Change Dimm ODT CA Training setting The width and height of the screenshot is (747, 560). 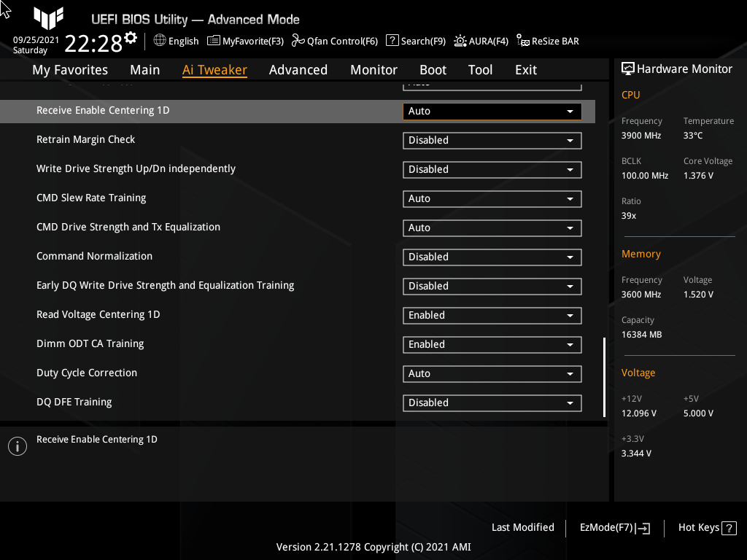tap(492, 344)
